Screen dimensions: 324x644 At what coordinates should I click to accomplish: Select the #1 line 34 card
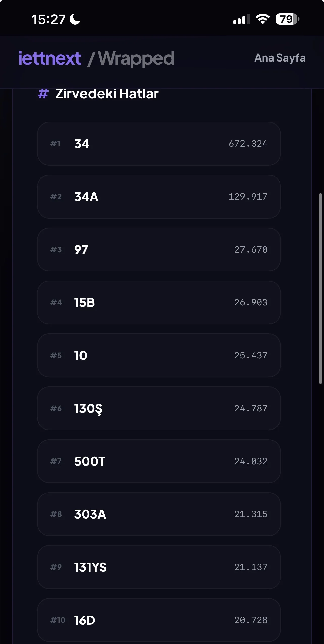(x=159, y=144)
